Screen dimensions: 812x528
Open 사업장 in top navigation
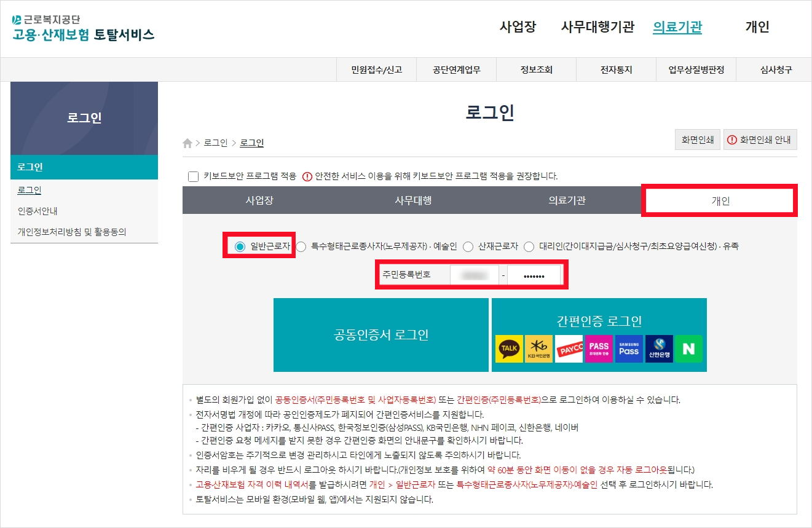518,27
